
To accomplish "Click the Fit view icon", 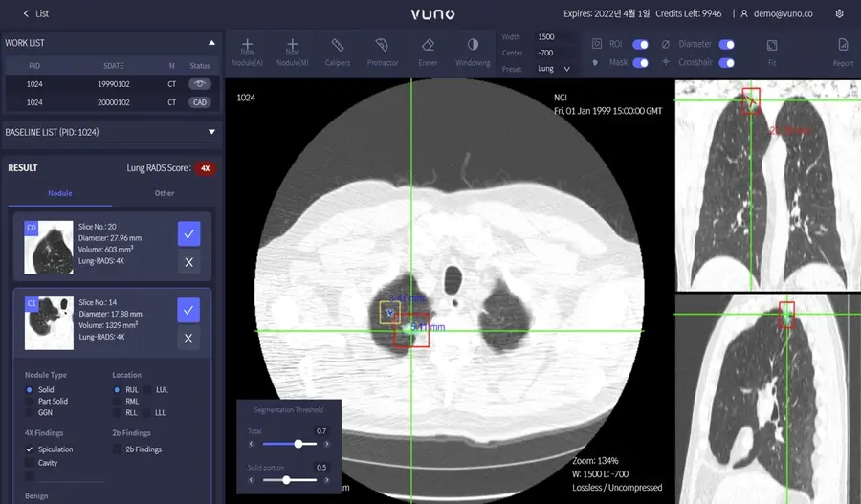I will 771,50.
